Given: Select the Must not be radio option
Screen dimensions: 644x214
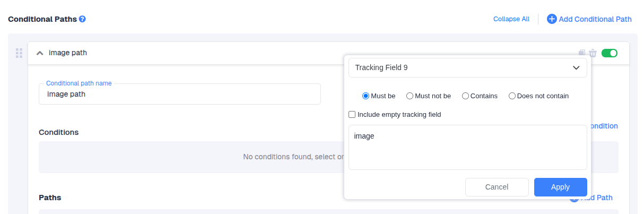Looking at the screenshot, I should (x=410, y=96).
